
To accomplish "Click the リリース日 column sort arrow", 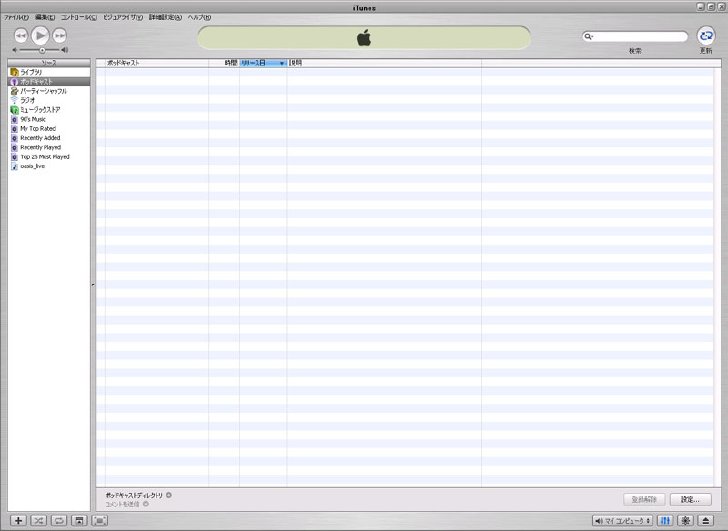I will pyautogui.click(x=282, y=63).
